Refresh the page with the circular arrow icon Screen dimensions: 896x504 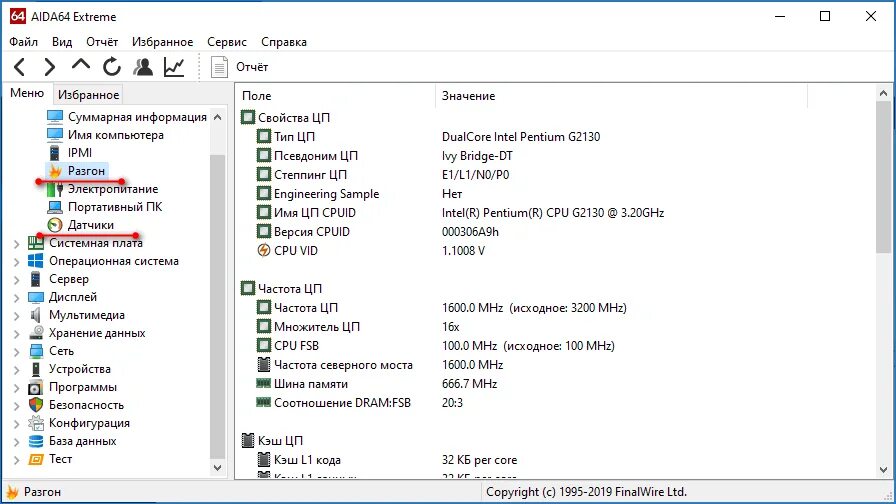(112, 67)
